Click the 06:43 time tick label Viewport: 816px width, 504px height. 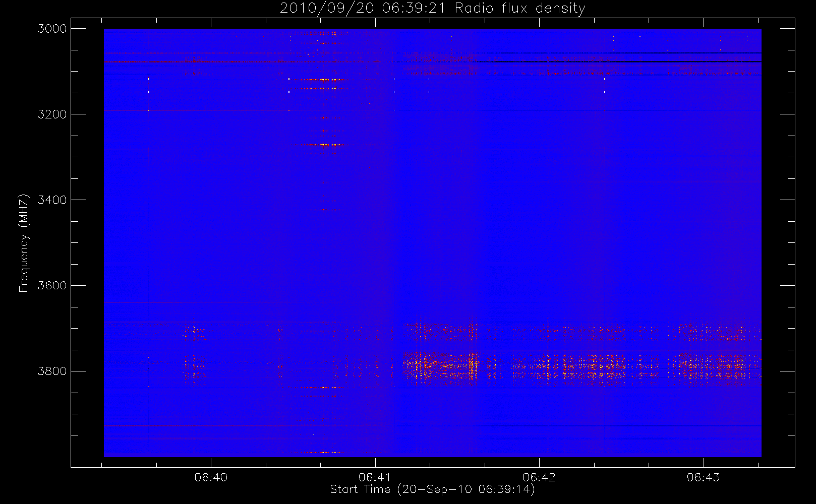click(x=704, y=477)
